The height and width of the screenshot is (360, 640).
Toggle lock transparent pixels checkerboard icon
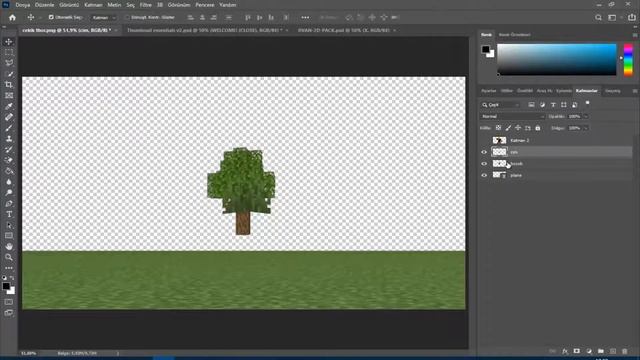(x=498, y=128)
